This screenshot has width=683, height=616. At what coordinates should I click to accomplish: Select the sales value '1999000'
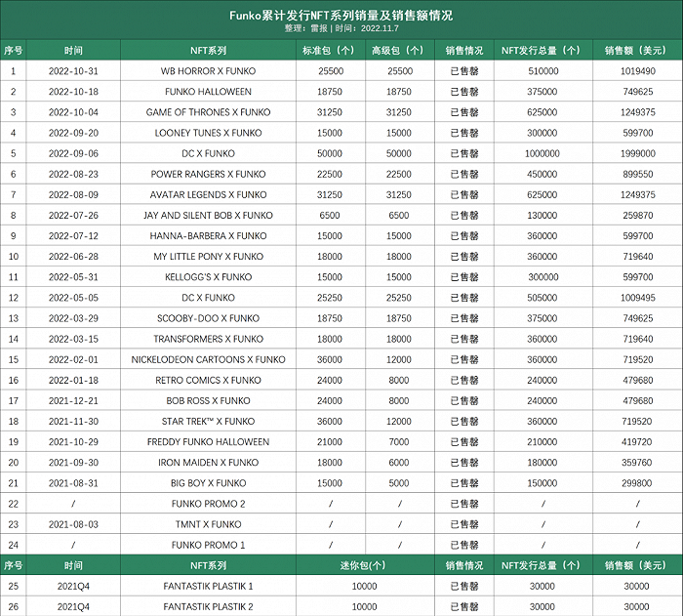pyautogui.click(x=638, y=153)
